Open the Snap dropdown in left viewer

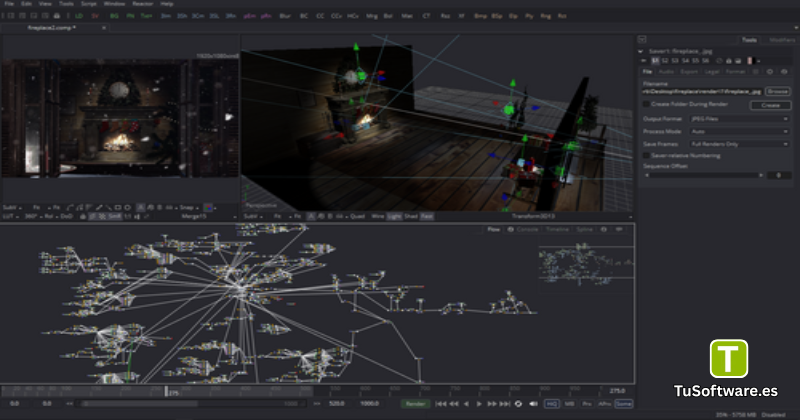[x=188, y=208]
